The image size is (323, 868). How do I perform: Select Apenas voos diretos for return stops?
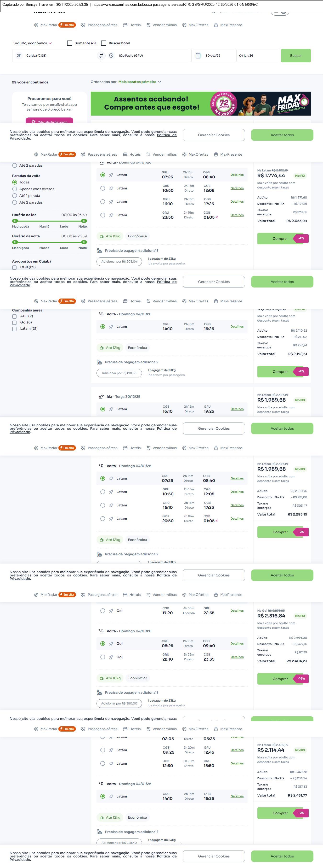tap(14, 189)
